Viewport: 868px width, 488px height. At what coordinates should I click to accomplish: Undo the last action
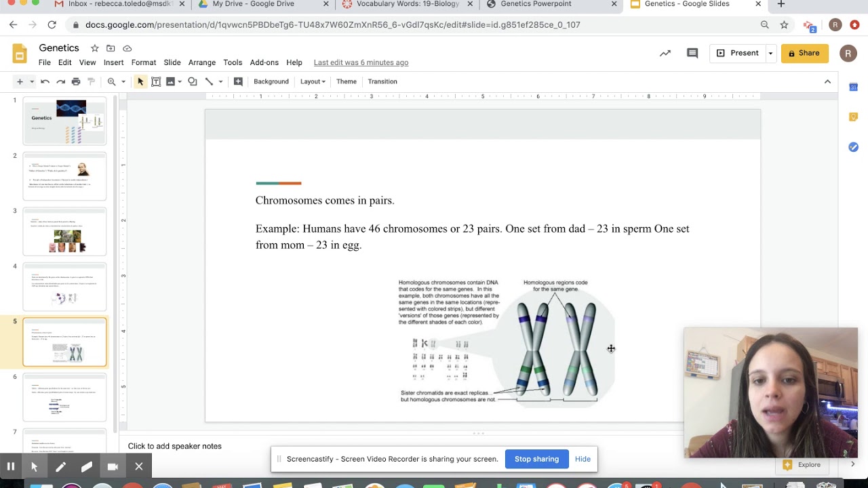(45, 81)
